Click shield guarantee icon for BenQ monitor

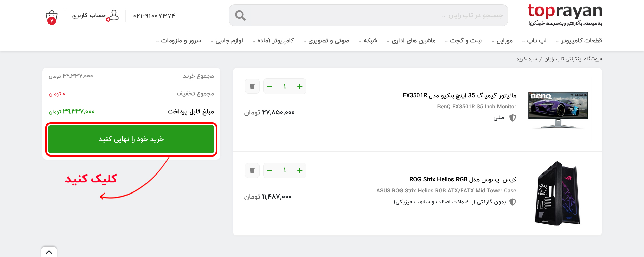[x=513, y=118]
